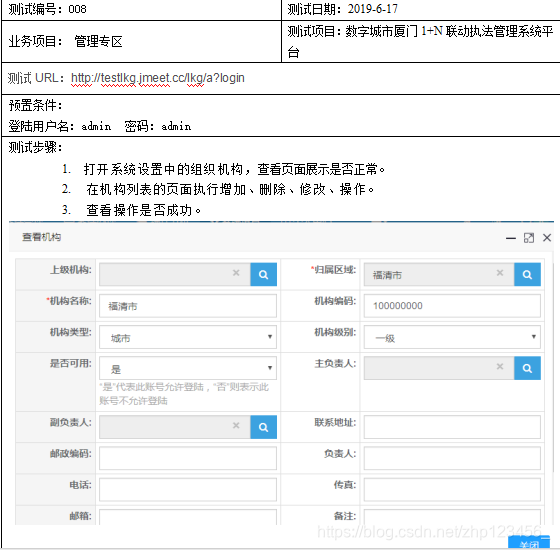This screenshot has height=550, width=560.
Task: Click the 机构编码 input with 100000000
Action: [x=452, y=306]
